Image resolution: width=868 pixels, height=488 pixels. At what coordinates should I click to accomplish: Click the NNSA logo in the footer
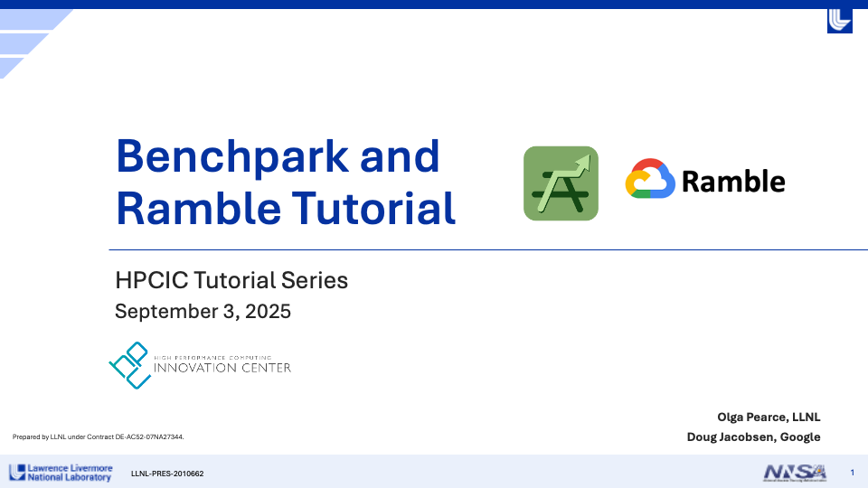[795, 473]
